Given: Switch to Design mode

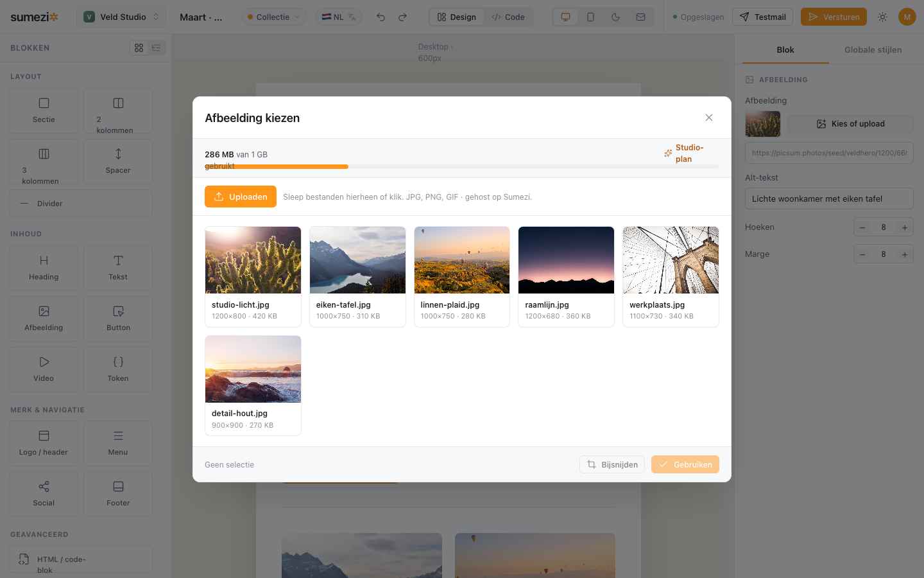Looking at the screenshot, I should (x=457, y=17).
